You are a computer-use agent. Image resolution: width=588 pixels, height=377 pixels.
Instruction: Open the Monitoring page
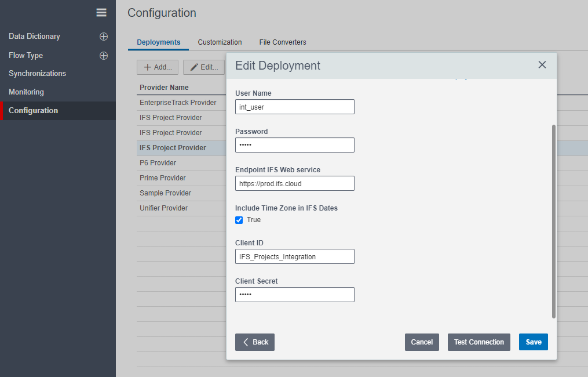click(x=26, y=92)
